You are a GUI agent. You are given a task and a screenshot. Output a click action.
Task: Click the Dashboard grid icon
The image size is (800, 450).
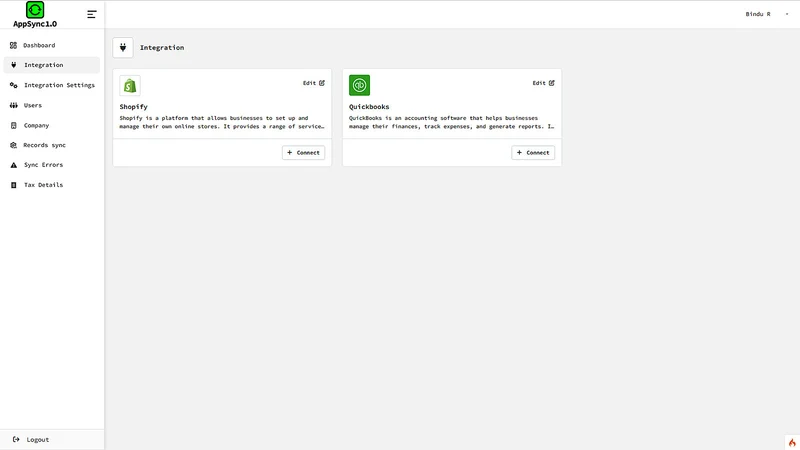[13, 45]
